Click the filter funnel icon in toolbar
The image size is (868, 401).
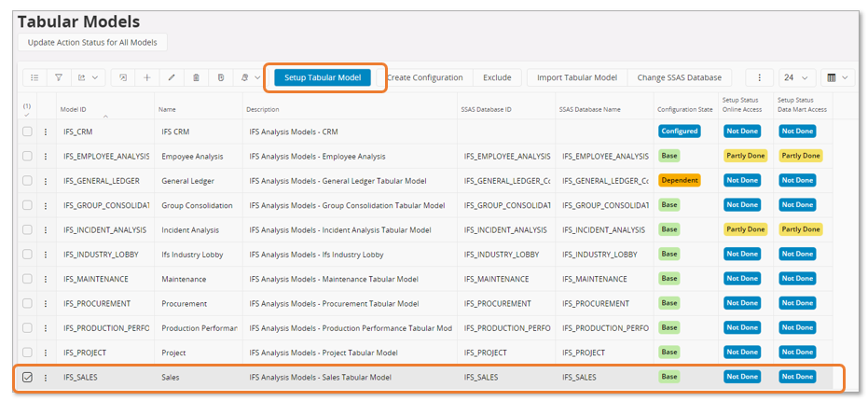[59, 78]
